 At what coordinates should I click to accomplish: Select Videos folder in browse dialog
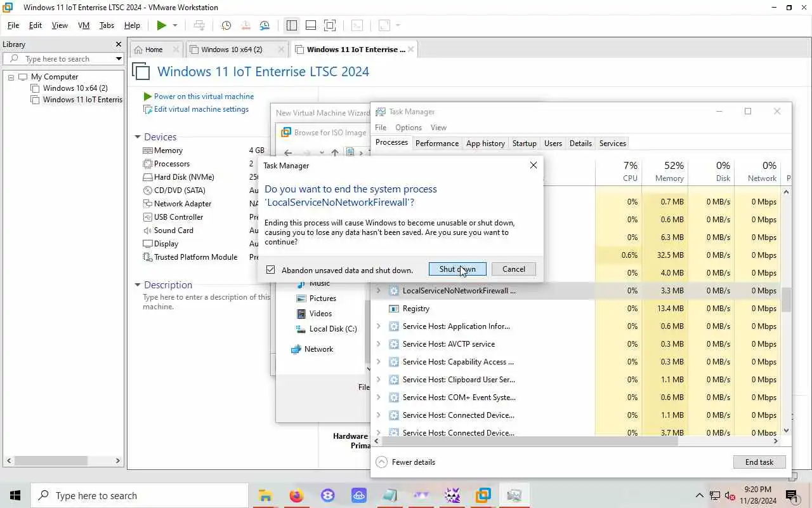(x=313, y=314)
